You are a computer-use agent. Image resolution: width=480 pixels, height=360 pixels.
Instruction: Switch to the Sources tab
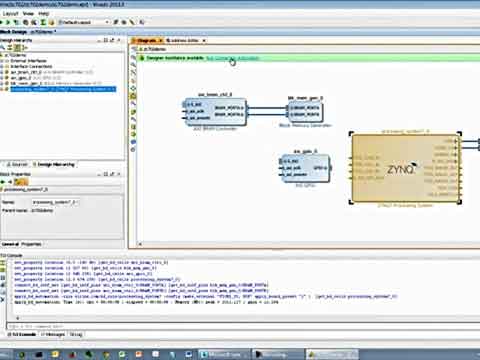17,165
